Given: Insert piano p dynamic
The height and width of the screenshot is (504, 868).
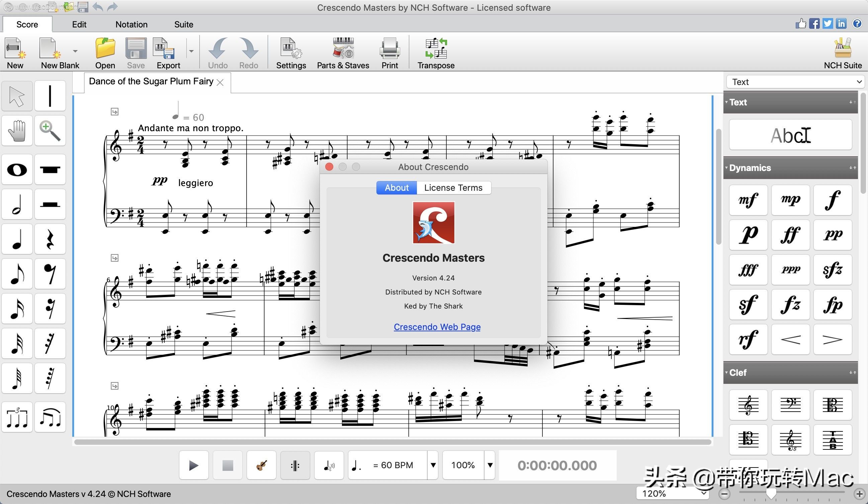Looking at the screenshot, I should pyautogui.click(x=748, y=235).
